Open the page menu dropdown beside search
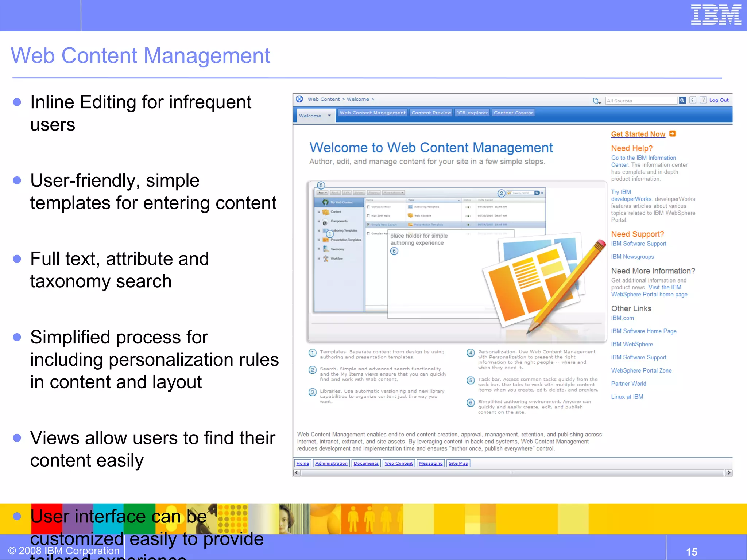The width and height of the screenshot is (747, 560). (597, 101)
